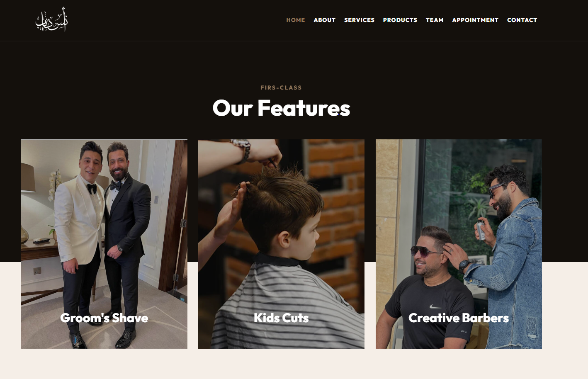Open the Contact nav link
This screenshot has height=379, width=588.
click(x=522, y=20)
